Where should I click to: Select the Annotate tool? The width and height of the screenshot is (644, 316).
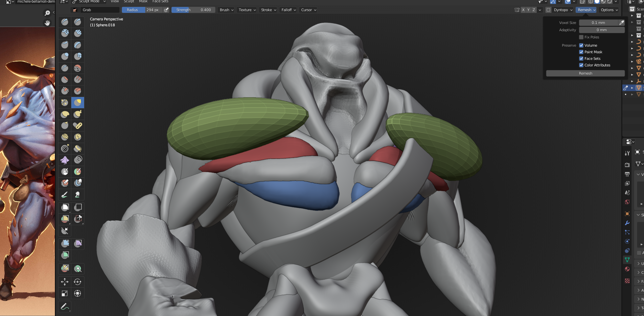click(x=65, y=307)
